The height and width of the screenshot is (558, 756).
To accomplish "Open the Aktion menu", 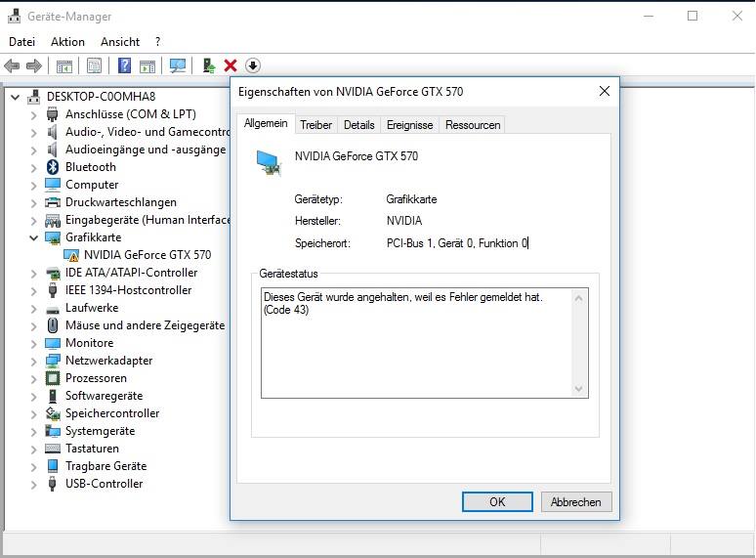I will pos(67,42).
